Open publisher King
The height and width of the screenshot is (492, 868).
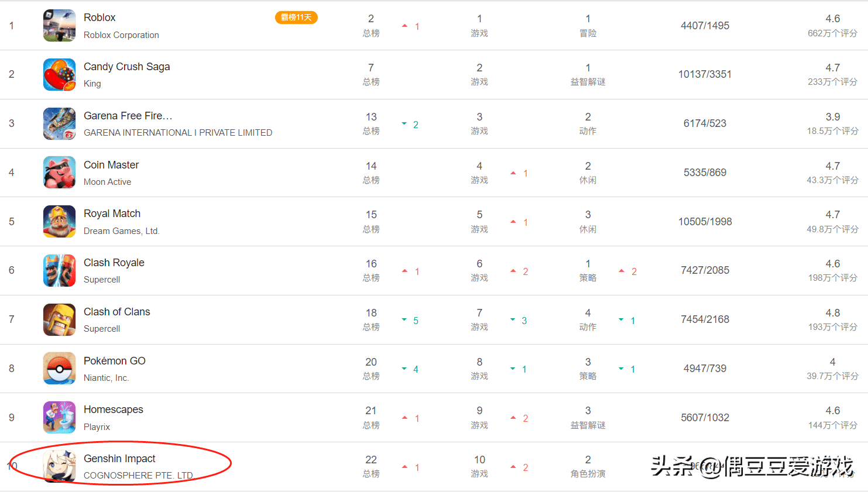click(92, 84)
